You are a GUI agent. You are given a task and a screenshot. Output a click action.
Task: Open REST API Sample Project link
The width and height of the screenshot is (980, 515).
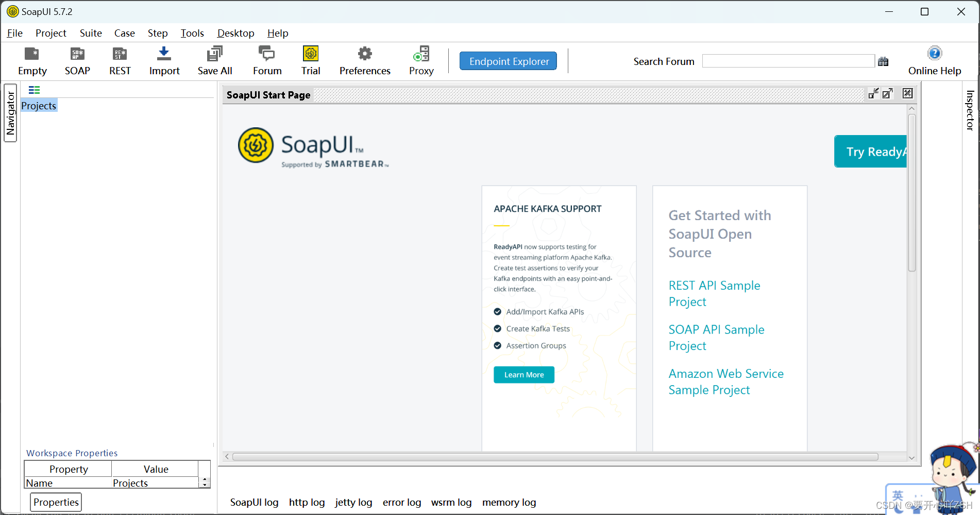[x=714, y=293]
